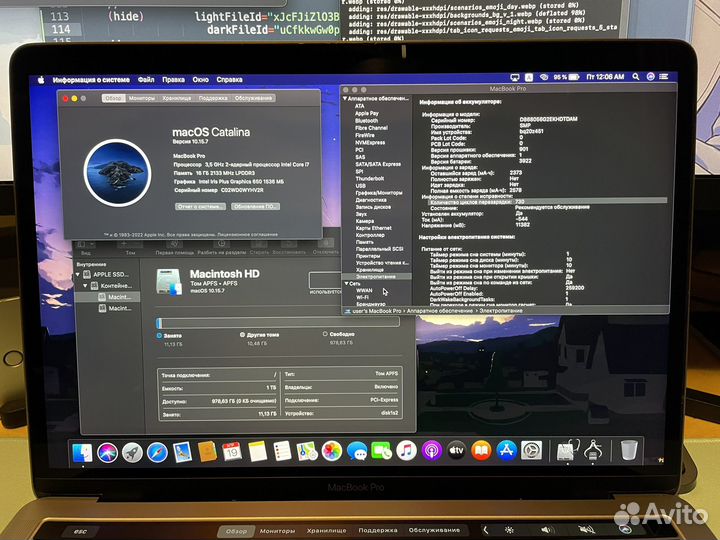Open FaceTime green icon in Dock
The width and height of the screenshot is (720, 540).
click(381, 451)
